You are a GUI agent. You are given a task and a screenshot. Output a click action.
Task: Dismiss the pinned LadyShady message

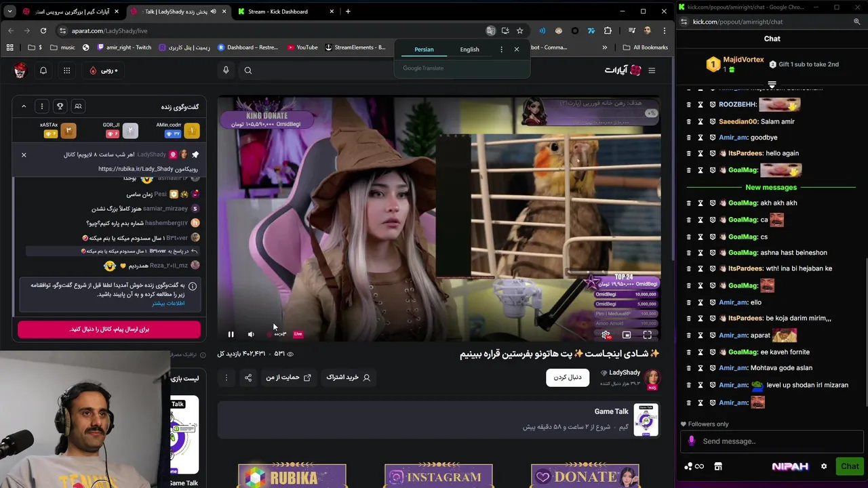pos(24,155)
